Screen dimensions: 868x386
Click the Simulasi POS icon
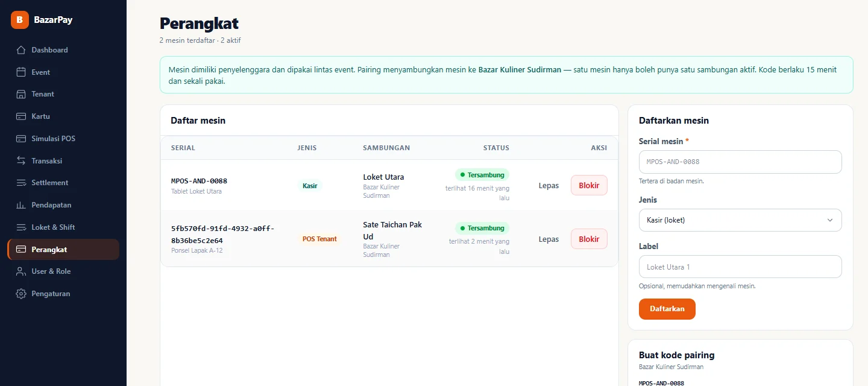coord(21,139)
